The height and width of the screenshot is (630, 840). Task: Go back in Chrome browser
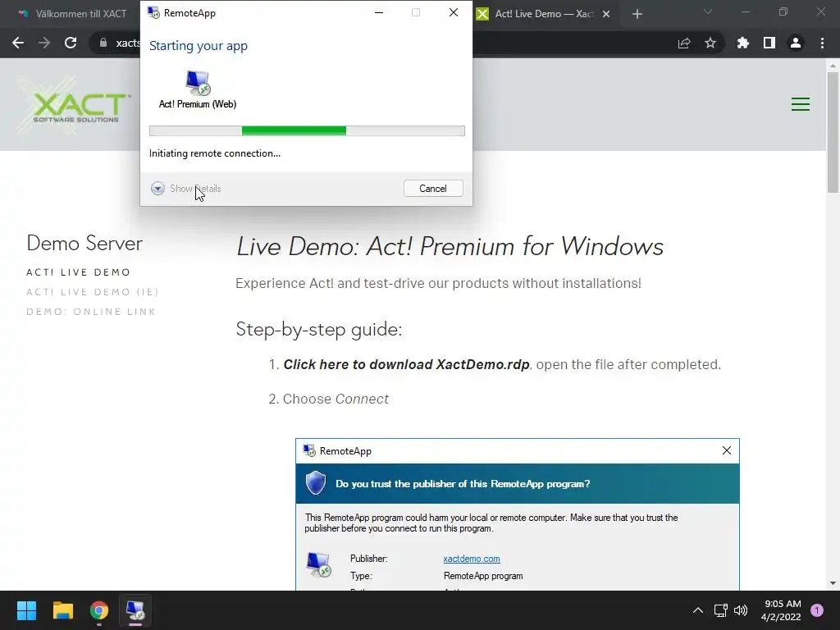[18, 43]
